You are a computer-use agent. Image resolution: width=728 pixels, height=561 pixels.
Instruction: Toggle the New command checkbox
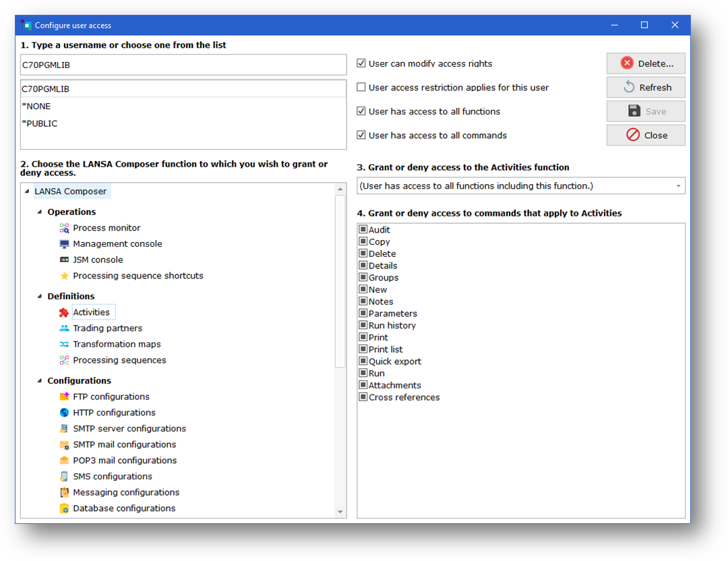click(363, 289)
